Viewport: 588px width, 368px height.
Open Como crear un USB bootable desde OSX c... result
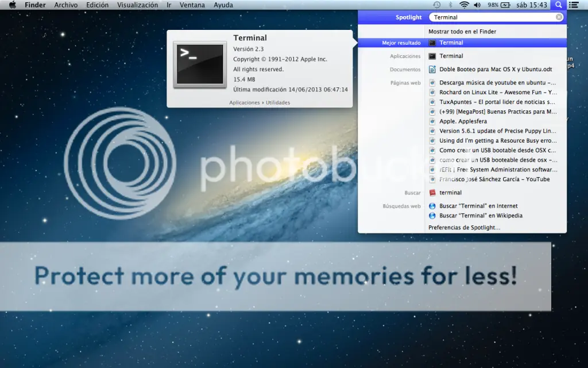(x=498, y=150)
